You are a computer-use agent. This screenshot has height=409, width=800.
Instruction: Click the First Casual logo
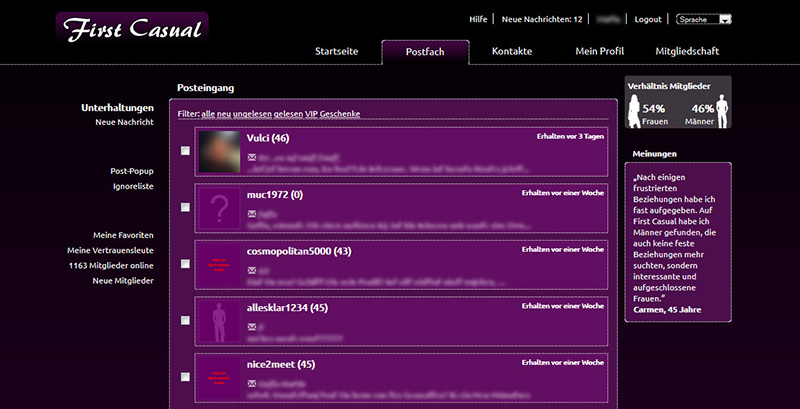pyautogui.click(x=132, y=30)
